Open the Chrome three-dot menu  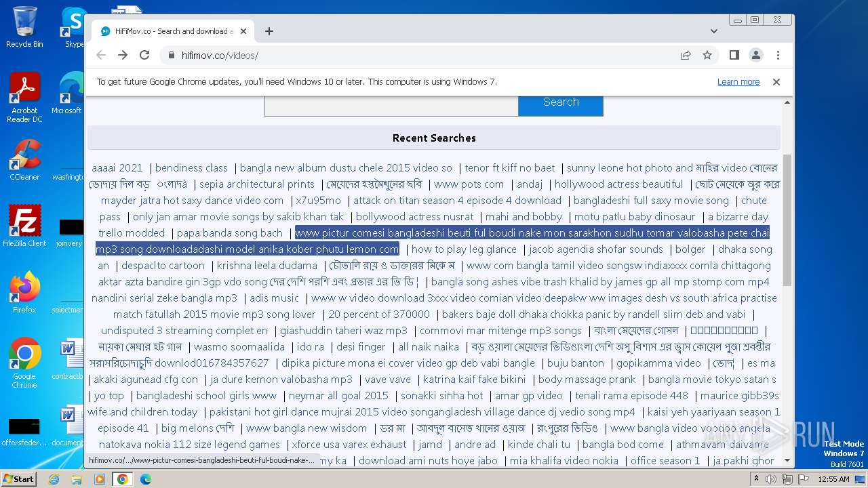click(778, 55)
